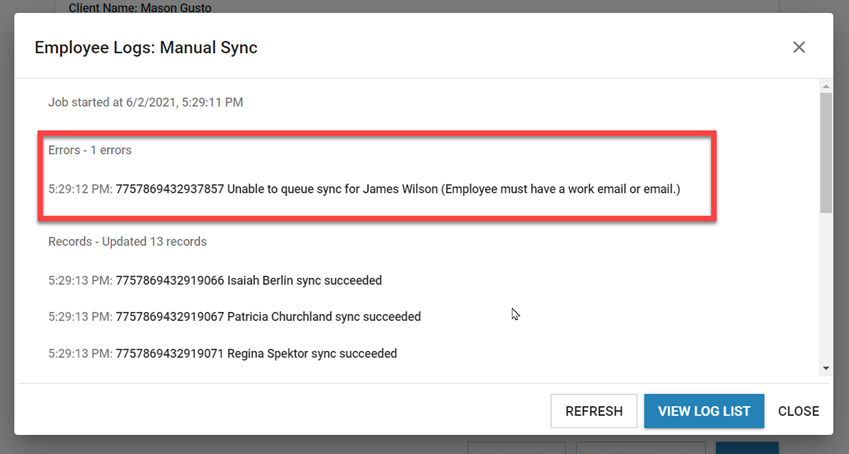Open the VIEW LOG LIST button
This screenshot has height=454, width=849.
click(x=704, y=411)
